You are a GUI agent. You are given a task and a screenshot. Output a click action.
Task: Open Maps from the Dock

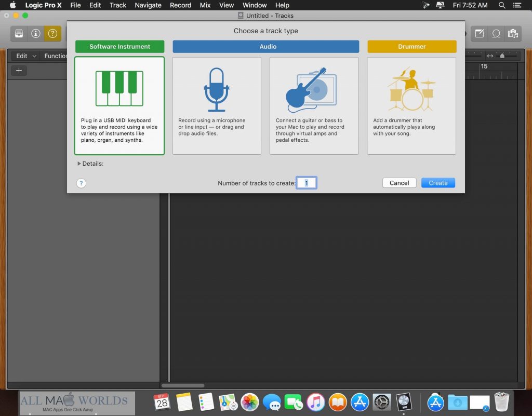point(228,402)
